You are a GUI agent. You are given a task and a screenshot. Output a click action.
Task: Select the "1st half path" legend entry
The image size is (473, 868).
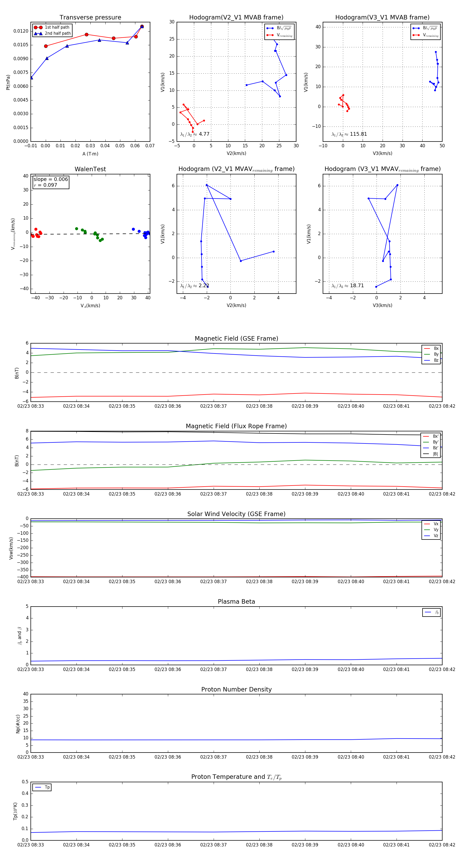pos(52,27)
